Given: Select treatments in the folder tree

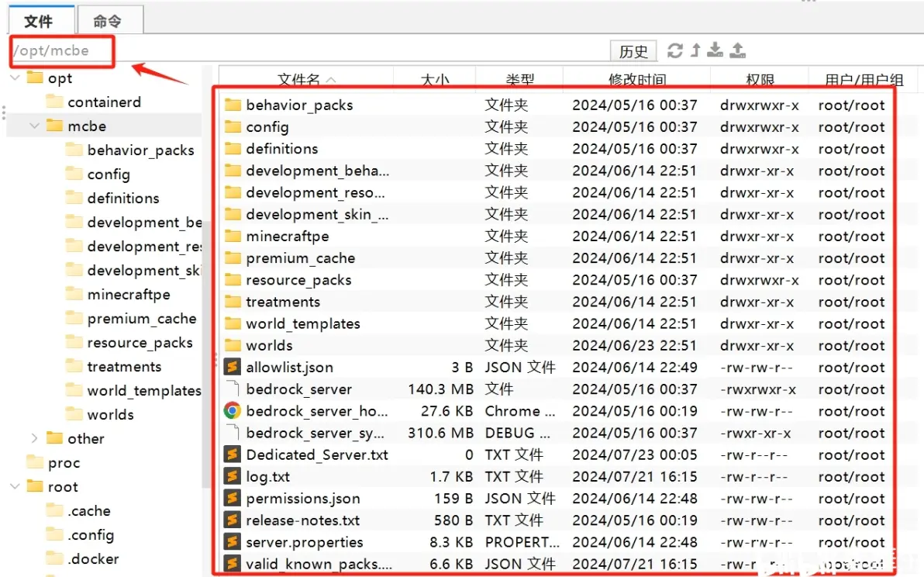Looking at the screenshot, I should click(124, 367).
